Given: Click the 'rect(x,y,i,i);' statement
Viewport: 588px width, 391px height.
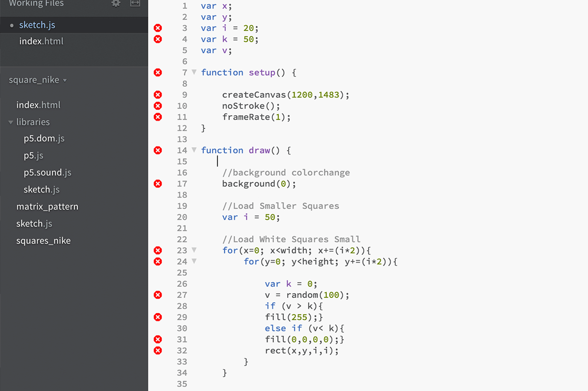Looking at the screenshot, I should (302, 351).
